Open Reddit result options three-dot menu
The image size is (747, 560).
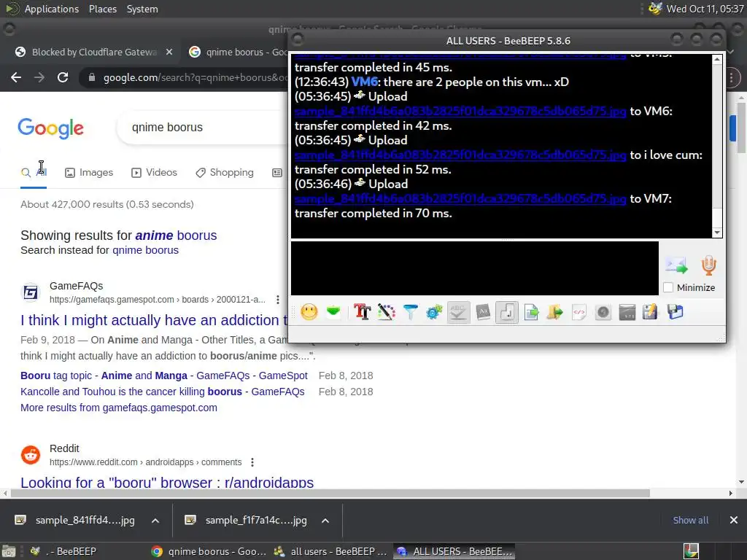click(252, 462)
